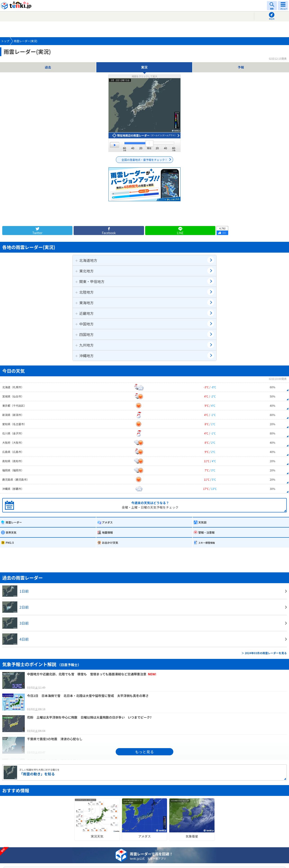Click the snowman icon for 新潟県

coord(139,415)
